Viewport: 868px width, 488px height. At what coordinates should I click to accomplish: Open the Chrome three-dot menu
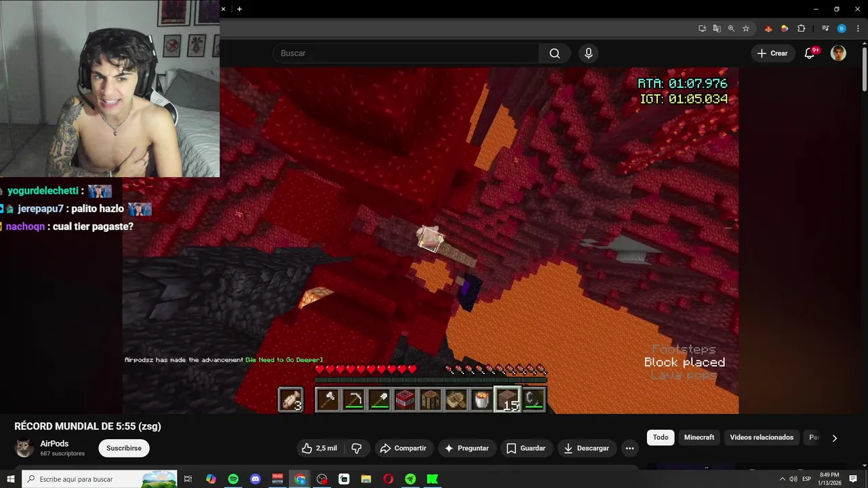coord(858,28)
